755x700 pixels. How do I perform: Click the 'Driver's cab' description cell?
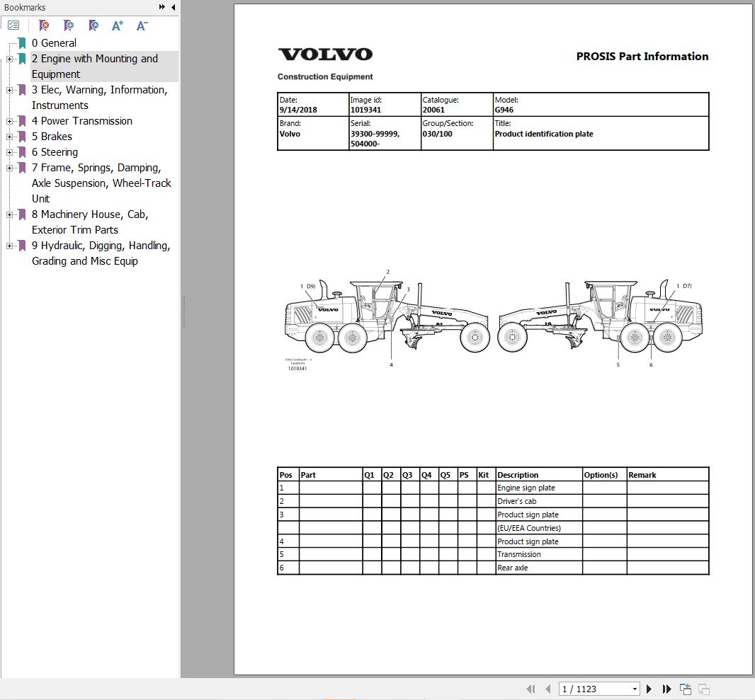(539, 501)
